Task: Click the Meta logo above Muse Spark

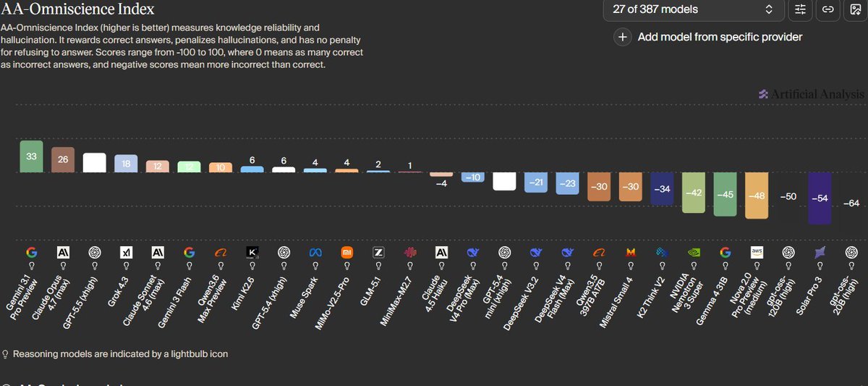Action: [x=315, y=253]
